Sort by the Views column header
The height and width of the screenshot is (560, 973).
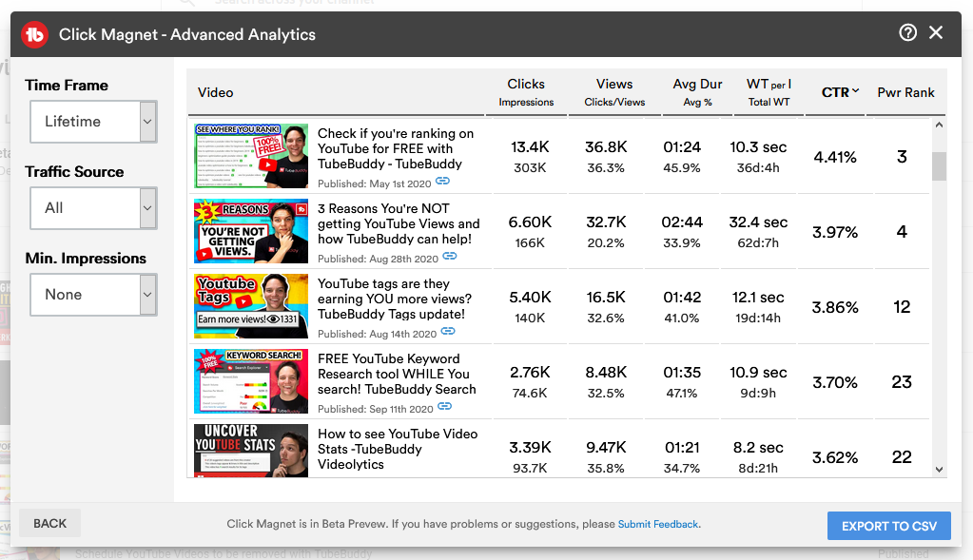click(x=614, y=84)
